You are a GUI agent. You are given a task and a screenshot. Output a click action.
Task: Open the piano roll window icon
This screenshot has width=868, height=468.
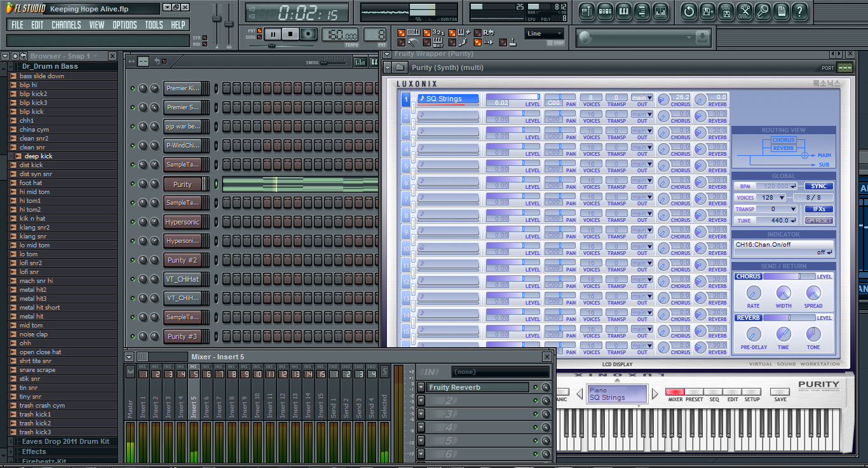pos(623,11)
